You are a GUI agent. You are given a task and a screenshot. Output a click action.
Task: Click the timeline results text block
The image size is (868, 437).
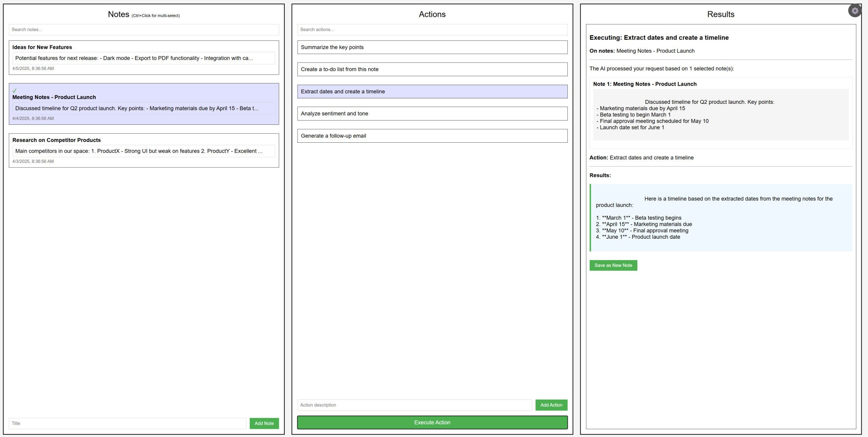point(721,218)
